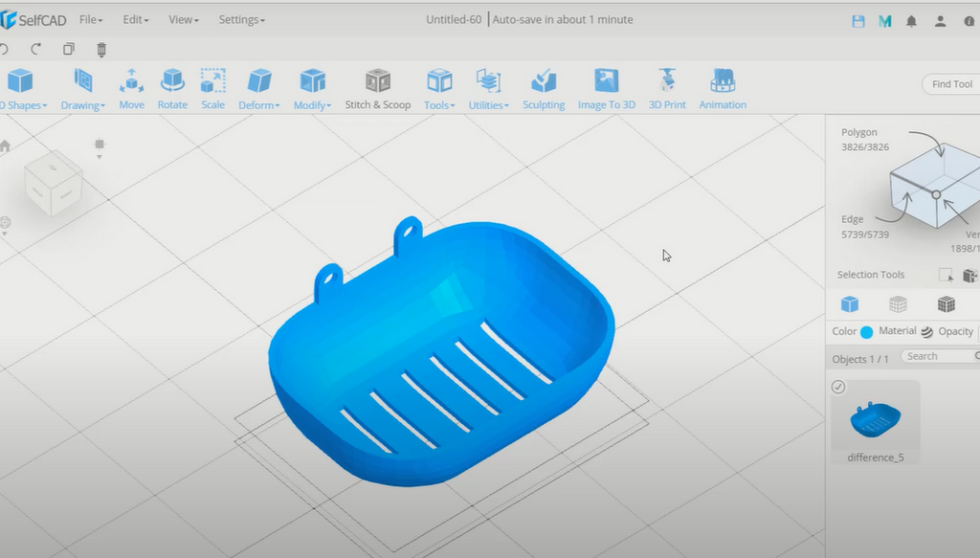Screen dimensions: 980x558
Task: Open the Stitch & Scoop tool
Action: coord(377,91)
